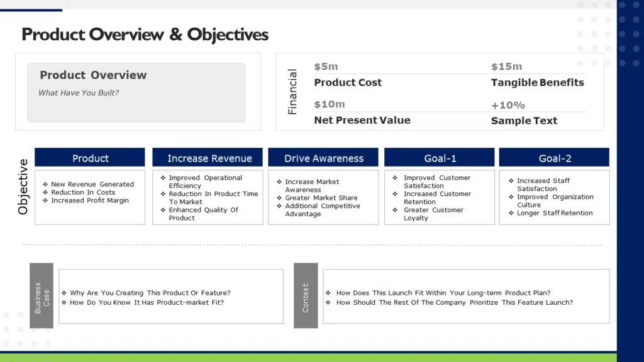Image resolution: width=644 pixels, height=362 pixels.
Task: Select the "Greater Market Share" bullet
Action: 321,198
